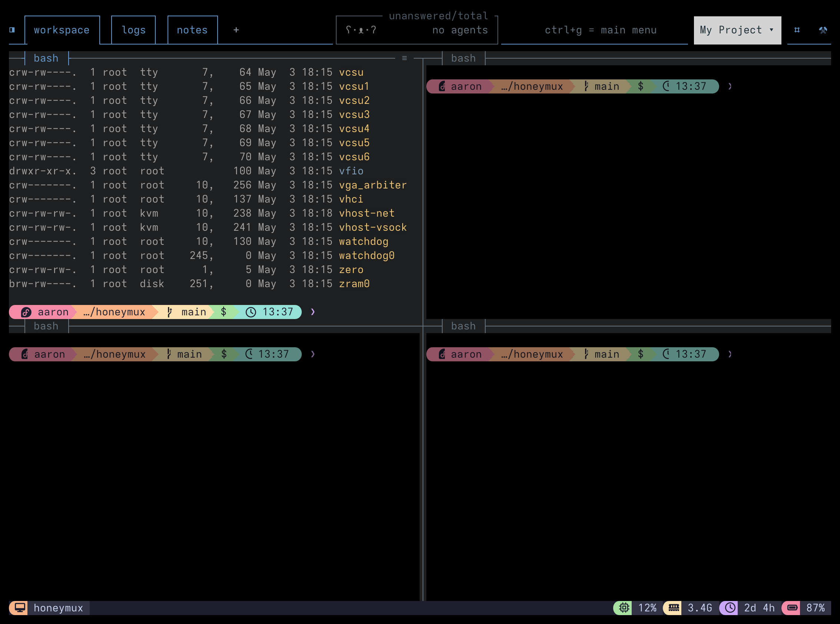Click the 3.4G memory value

pos(700,608)
